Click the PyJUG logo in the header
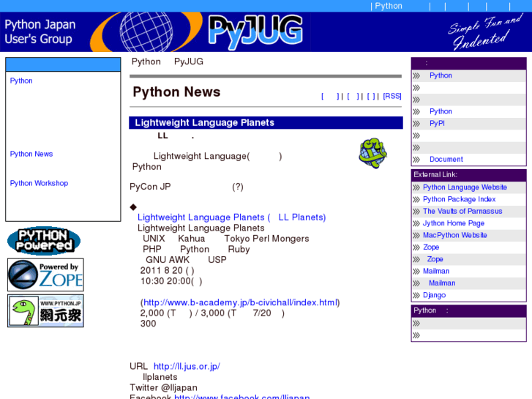The width and height of the screenshot is (532, 399). pos(255,31)
